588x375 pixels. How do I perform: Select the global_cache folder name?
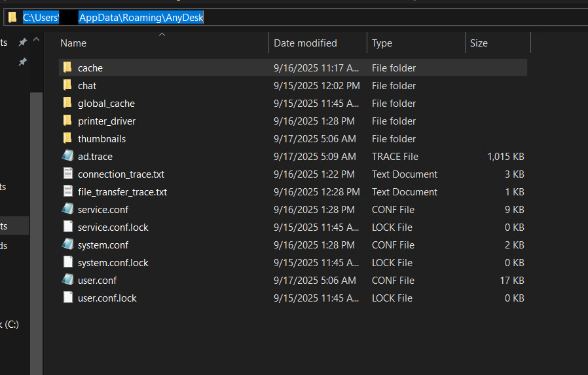(x=106, y=104)
